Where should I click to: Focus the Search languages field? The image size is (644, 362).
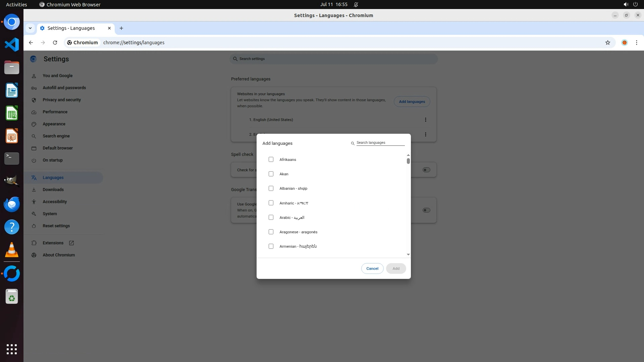click(380, 143)
